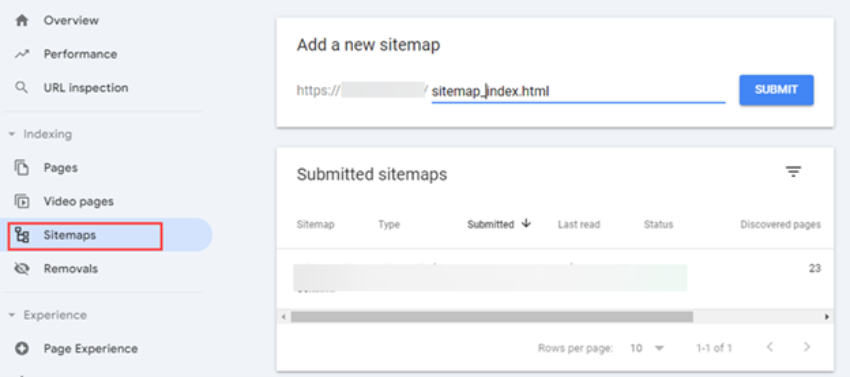Go to next page of sitemaps
Screen dimensions: 850x377
[807, 347]
